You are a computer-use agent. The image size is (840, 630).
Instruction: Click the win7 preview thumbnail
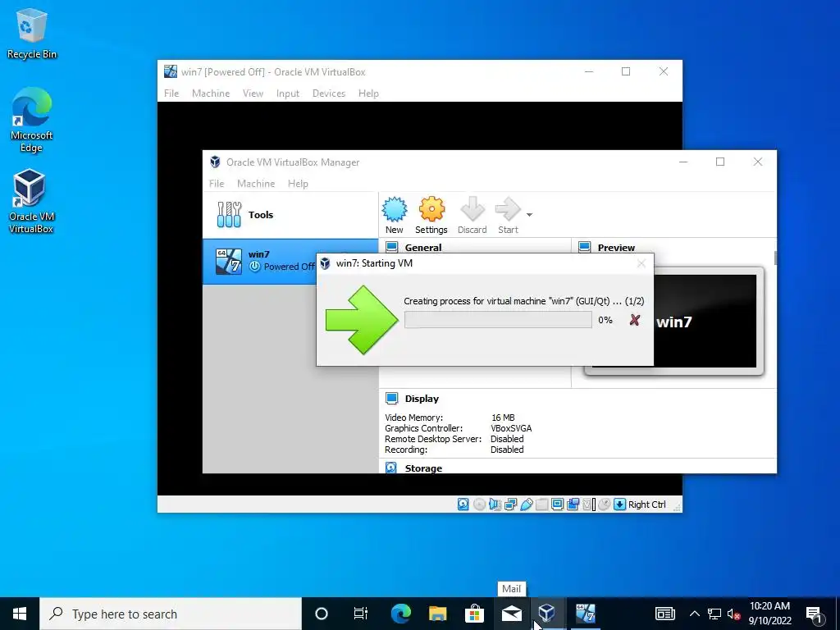[x=706, y=322]
